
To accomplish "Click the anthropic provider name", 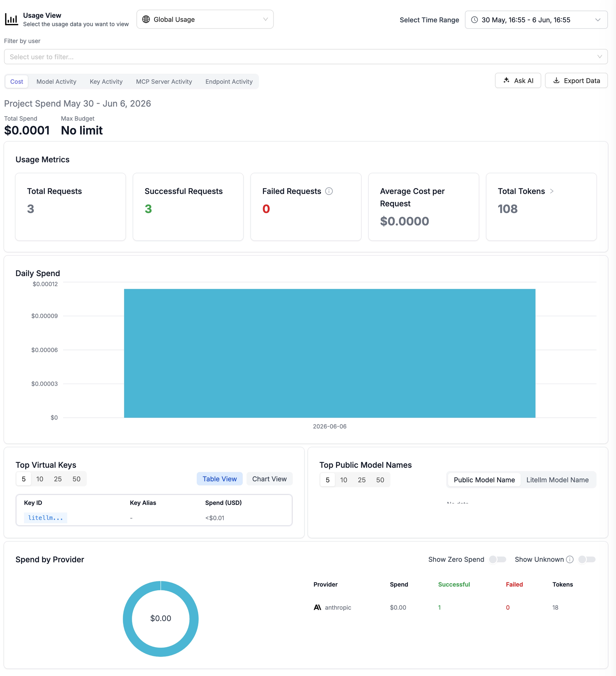I will (x=338, y=607).
